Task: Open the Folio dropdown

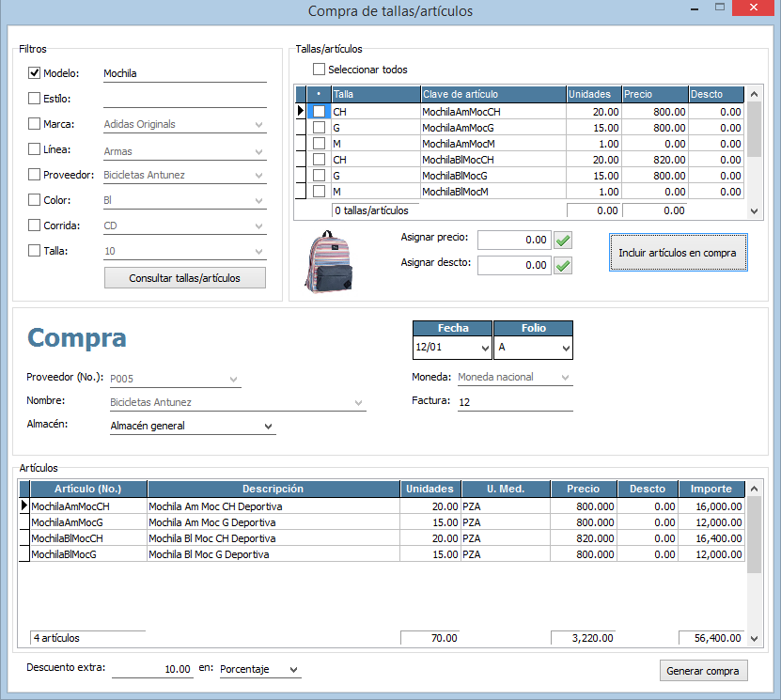Action: 565,349
